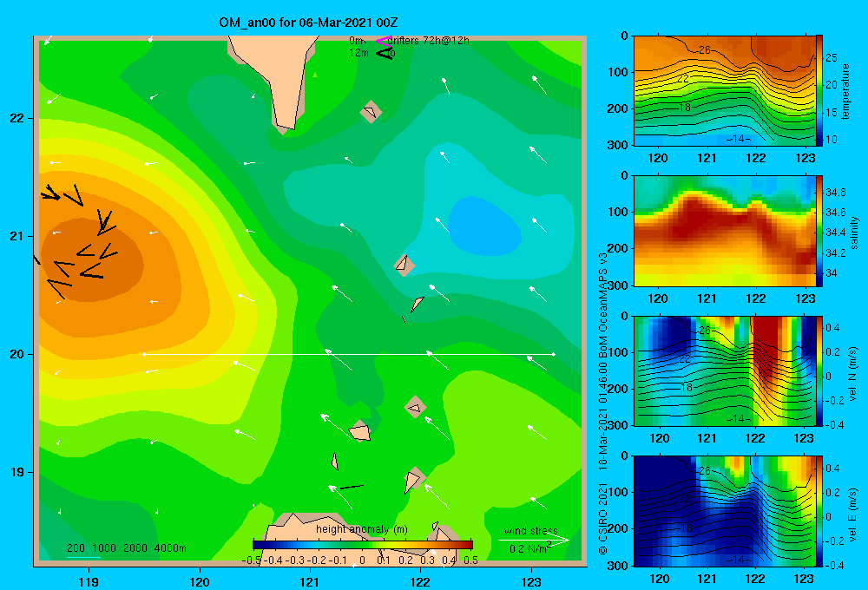Click the -0.5 value on height anomaly scale
Viewport: 868px width, 590px height.
click(x=252, y=560)
